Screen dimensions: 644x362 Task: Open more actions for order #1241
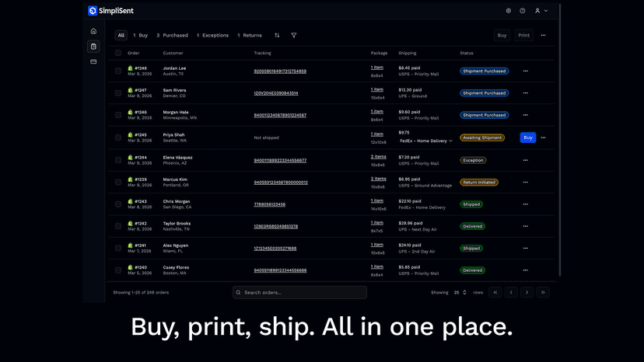pyautogui.click(x=525, y=249)
